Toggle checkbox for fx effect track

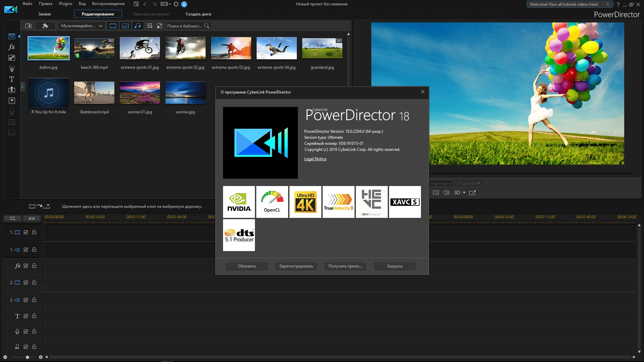pyautogui.click(x=26, y=266)
